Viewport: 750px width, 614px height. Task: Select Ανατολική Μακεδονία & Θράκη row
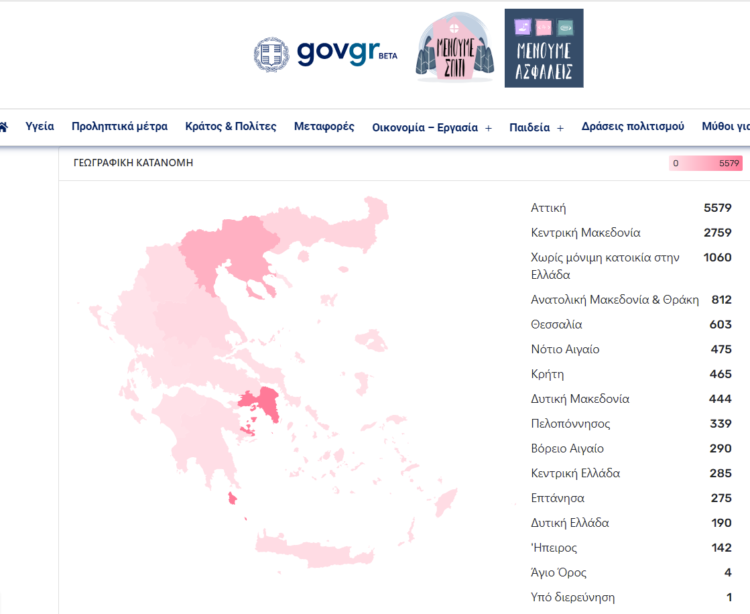(x=631, y=299)
